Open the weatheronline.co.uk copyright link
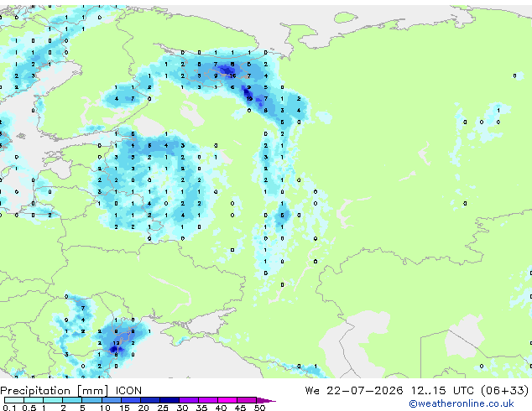Viewport: 532px width, 411px height. [462, 403]
